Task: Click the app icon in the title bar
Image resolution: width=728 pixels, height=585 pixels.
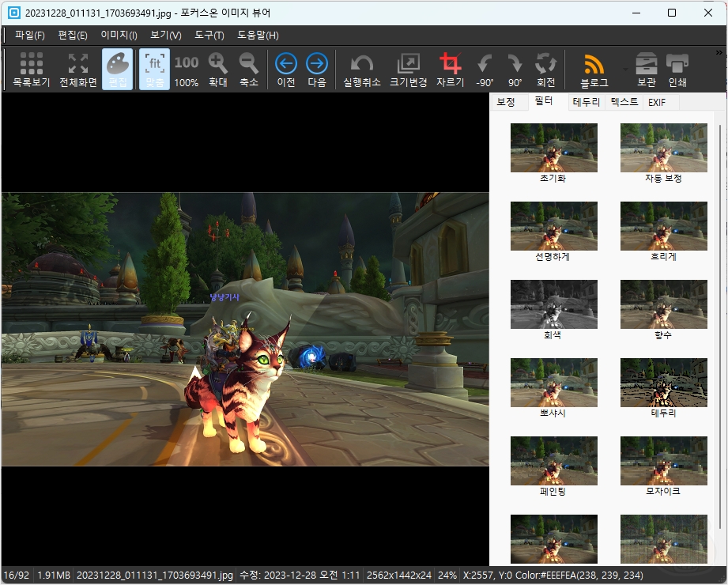Action: point(14,13)
